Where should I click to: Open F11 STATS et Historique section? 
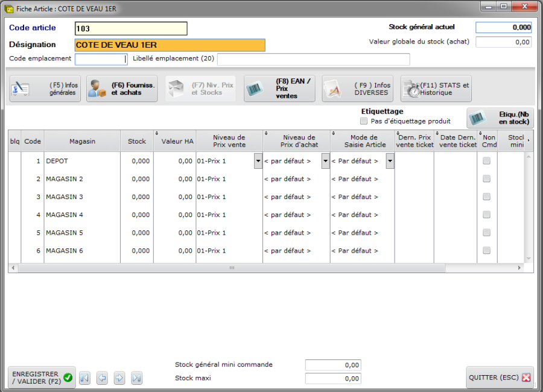coord(436,89)
